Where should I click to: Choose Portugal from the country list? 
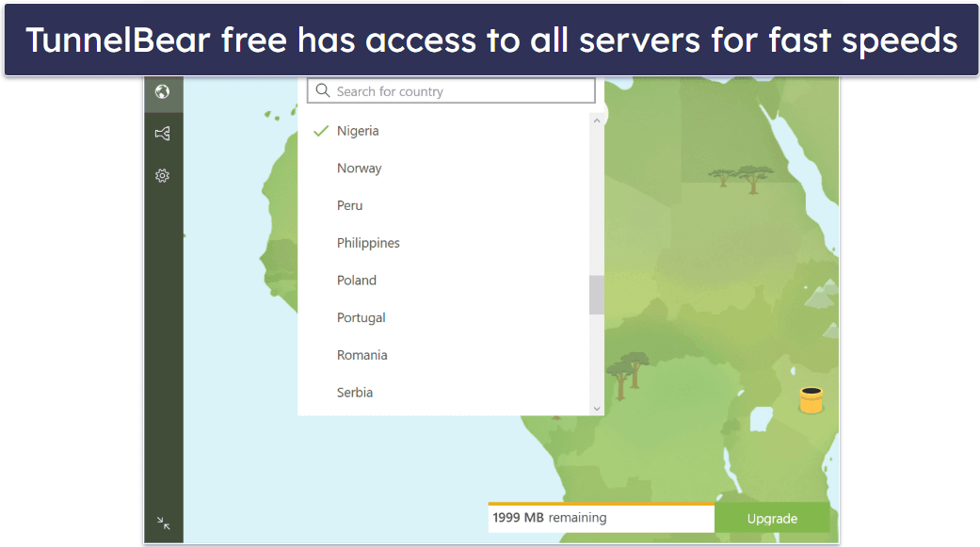443,317
